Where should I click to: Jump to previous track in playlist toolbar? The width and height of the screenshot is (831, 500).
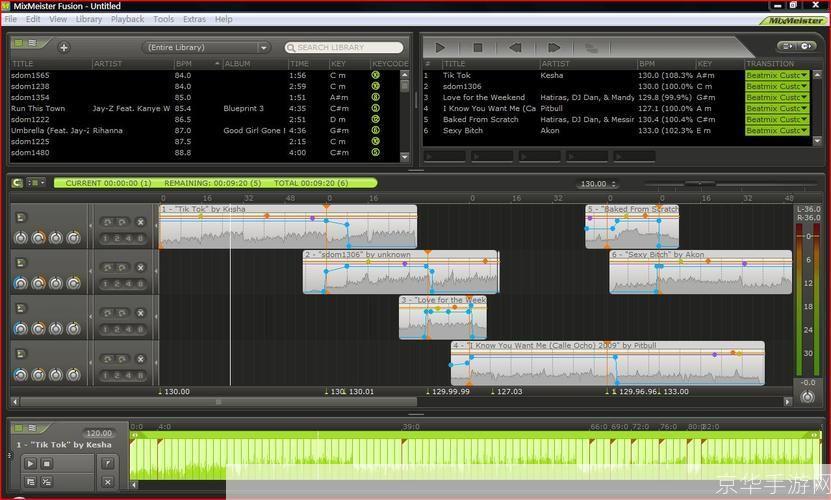click(515, 48)
